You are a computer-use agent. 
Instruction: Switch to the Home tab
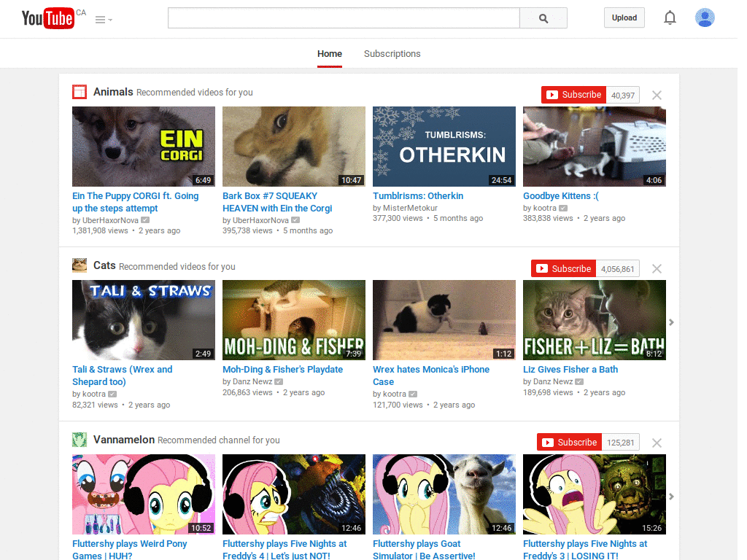click(330, 54)
